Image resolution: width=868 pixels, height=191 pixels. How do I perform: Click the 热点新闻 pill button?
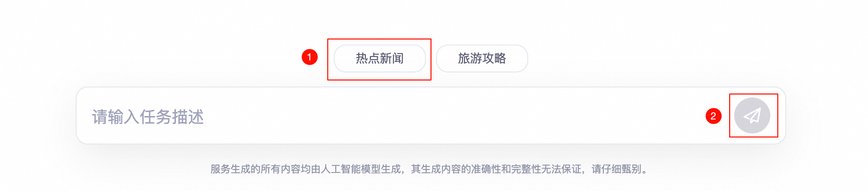point(380,58)
